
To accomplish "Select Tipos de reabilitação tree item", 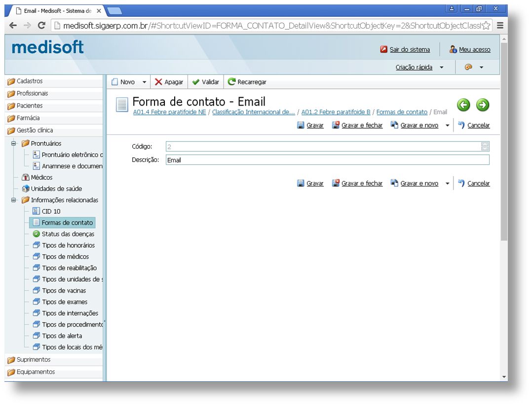I will 65,268.
